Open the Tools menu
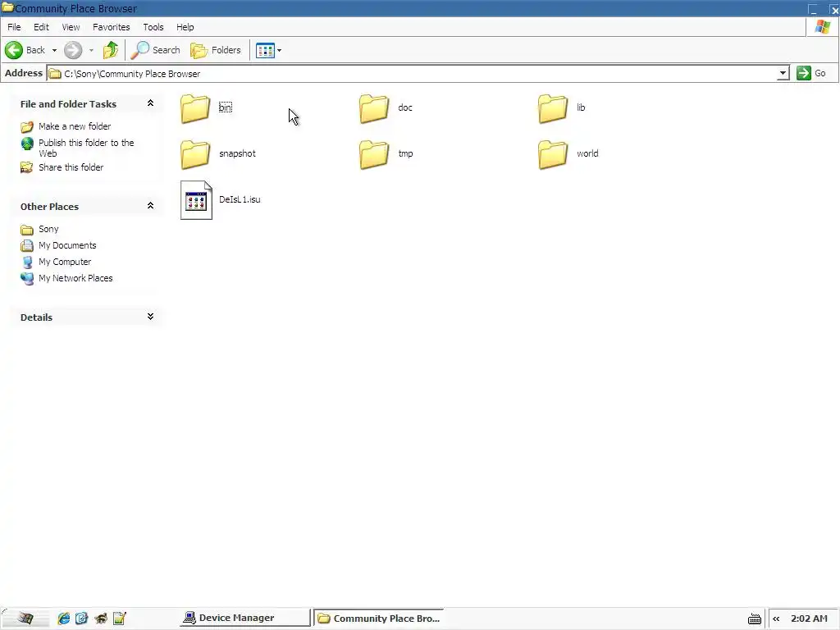The width and height of the screenshot is (840, 630). pos(153,27)
